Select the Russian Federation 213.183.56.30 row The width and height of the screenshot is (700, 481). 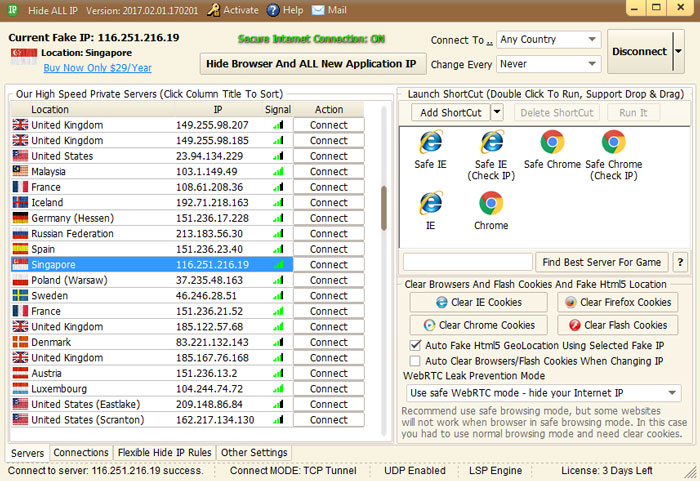pos(152,234)
